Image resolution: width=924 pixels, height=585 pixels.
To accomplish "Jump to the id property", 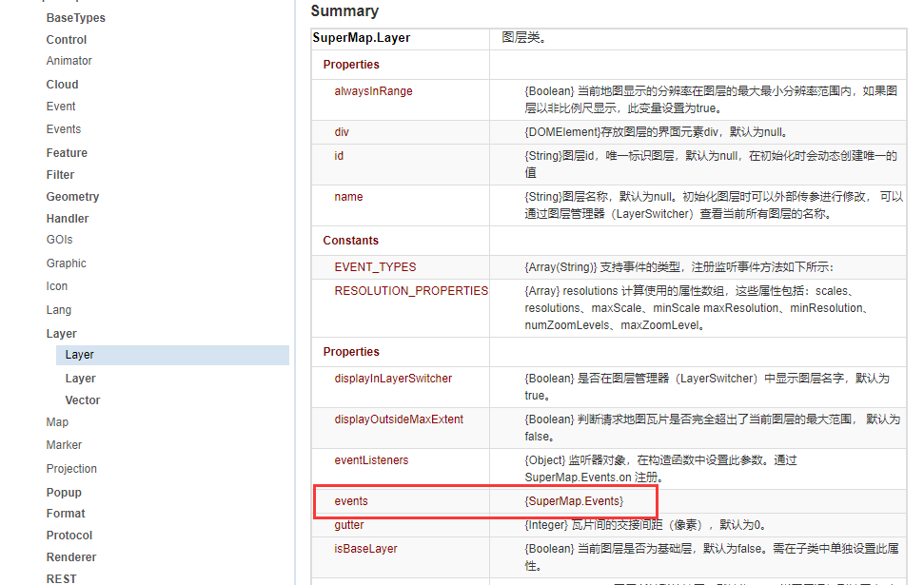I will pos(338,156).
